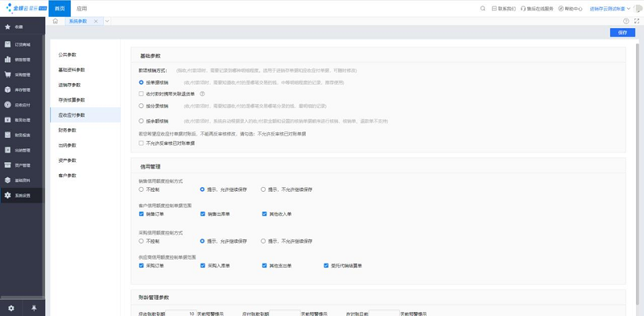Click the compass 帮助中心 icon
Screen dimensions: 644x316
click(x=560, y=8)
